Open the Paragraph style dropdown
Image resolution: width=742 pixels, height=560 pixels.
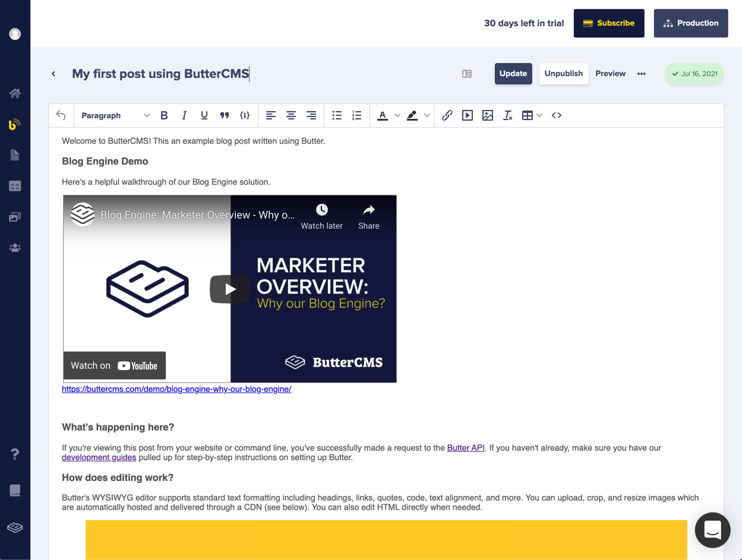pyautogui.click(x=115, y=115)
